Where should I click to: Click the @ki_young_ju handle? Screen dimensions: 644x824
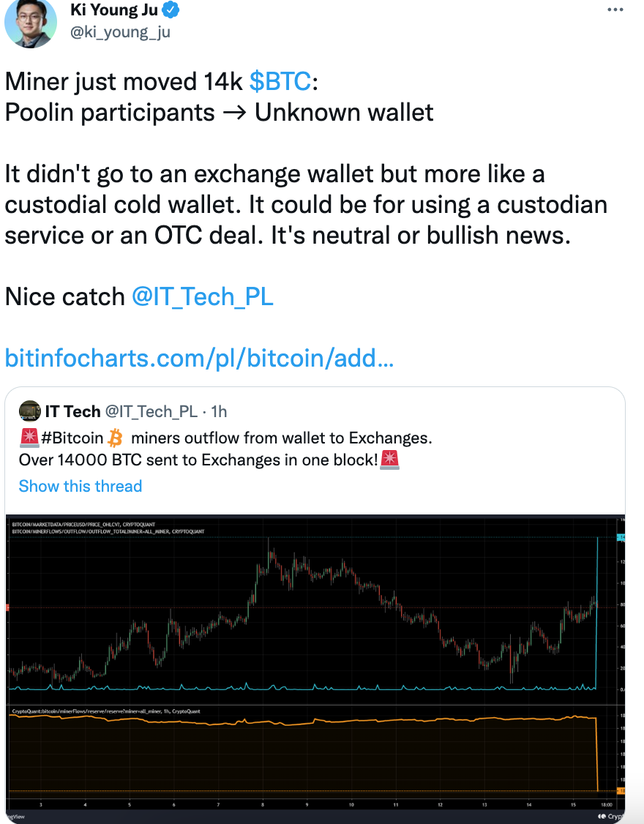(119, 32)
